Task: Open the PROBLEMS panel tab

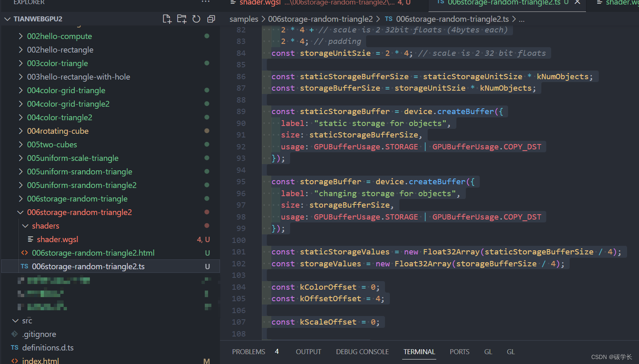Action: point(249,352)
